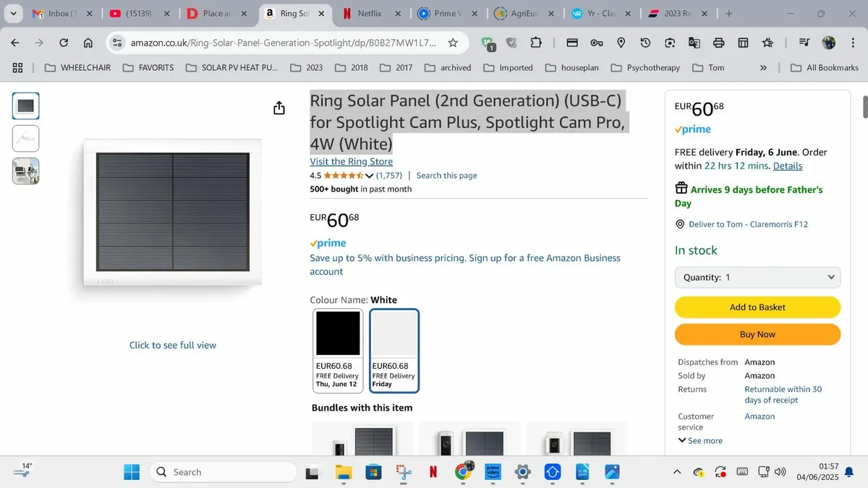The image size is (868, 488).
Task: Reload the Amazon page
Action: 64,43
